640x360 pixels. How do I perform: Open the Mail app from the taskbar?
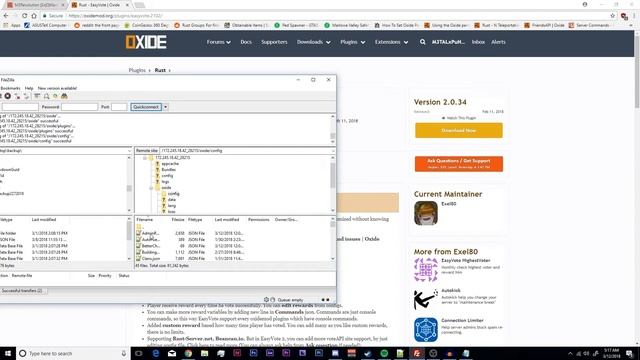pos(172,353)
